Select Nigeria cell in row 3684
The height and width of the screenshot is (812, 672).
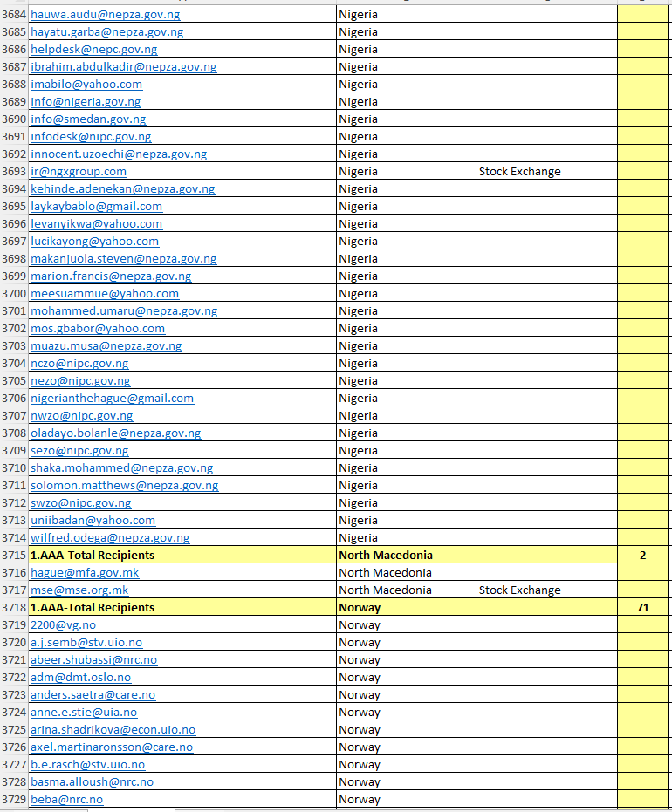(x=406, y=15)
